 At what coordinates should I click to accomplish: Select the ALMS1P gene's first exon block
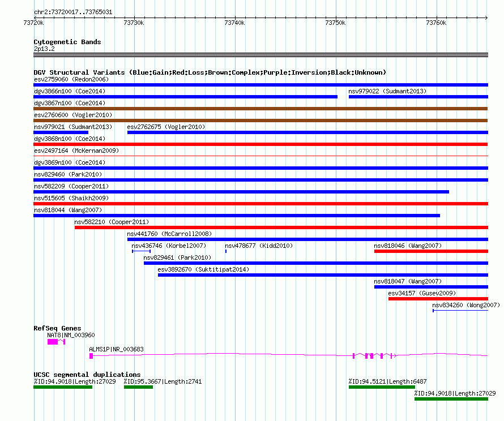pos(91,356)
